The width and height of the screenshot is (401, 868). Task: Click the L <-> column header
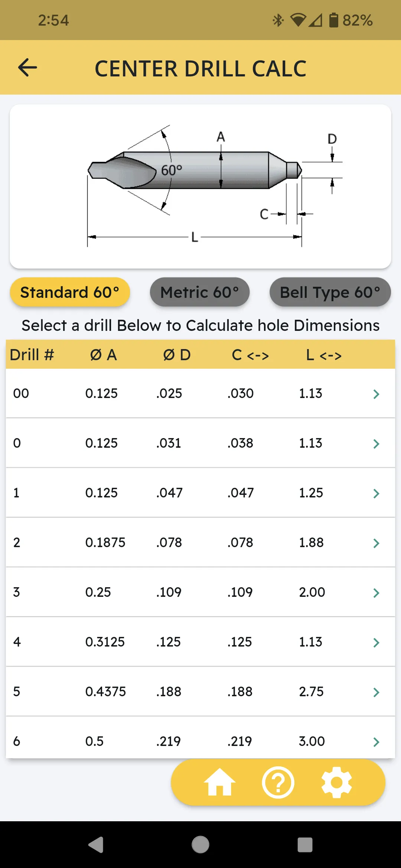pyautogui.click(x=324, y=355)
